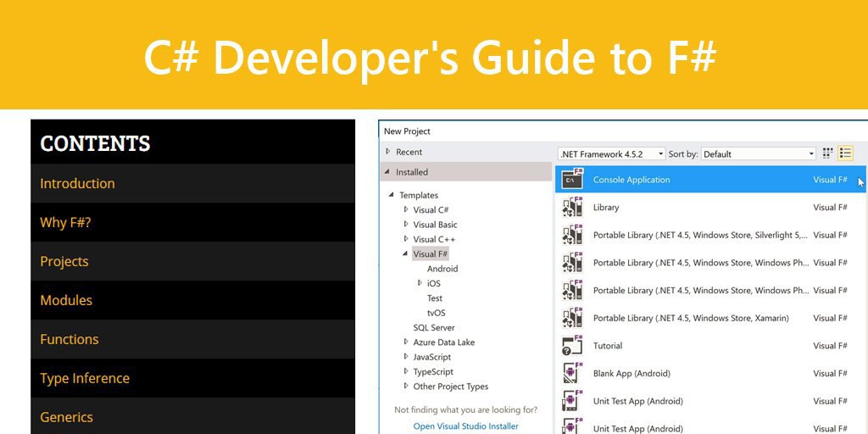Select the Android tree item
This screenshot has width=868, height=434.
click(442, 269)
